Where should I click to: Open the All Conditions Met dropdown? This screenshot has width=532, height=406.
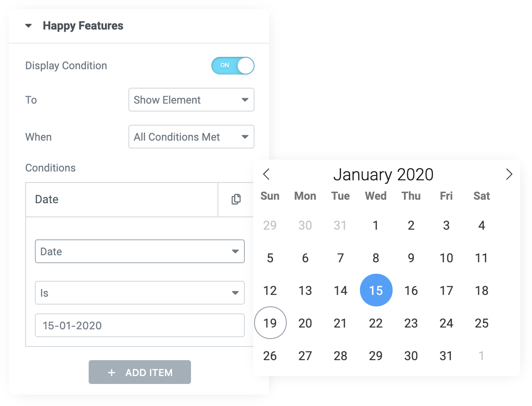click(191, 137)
